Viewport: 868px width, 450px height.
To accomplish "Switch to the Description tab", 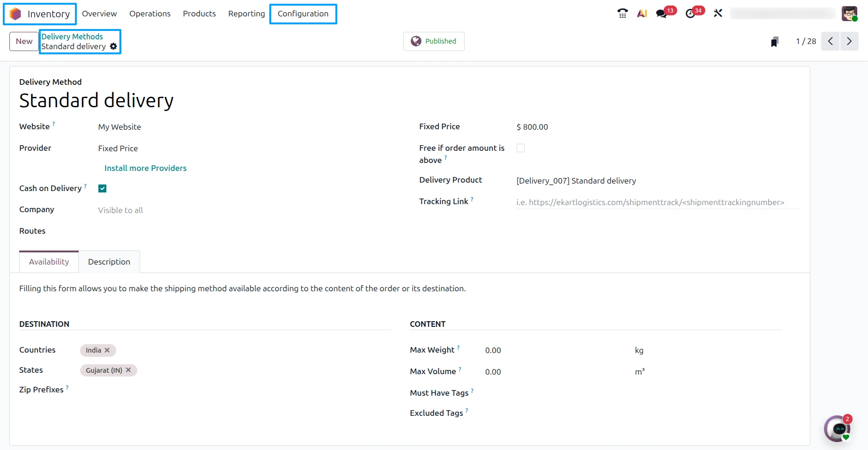I will [x=109, y=262].
